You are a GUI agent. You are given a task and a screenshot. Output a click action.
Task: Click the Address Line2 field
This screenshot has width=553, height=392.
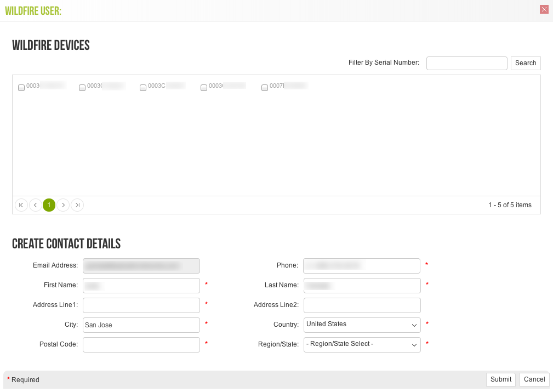coord(362,305)
